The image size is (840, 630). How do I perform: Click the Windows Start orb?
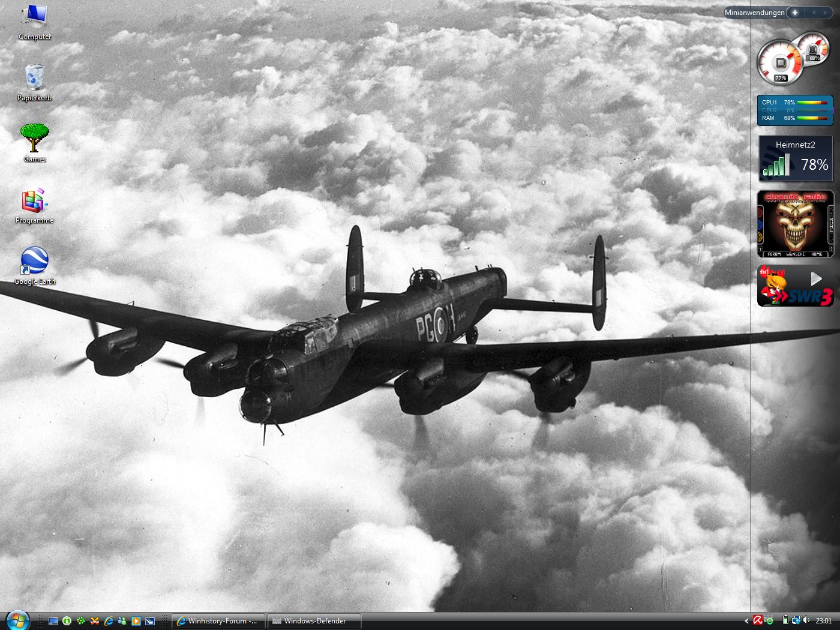[x=17, y=620]
